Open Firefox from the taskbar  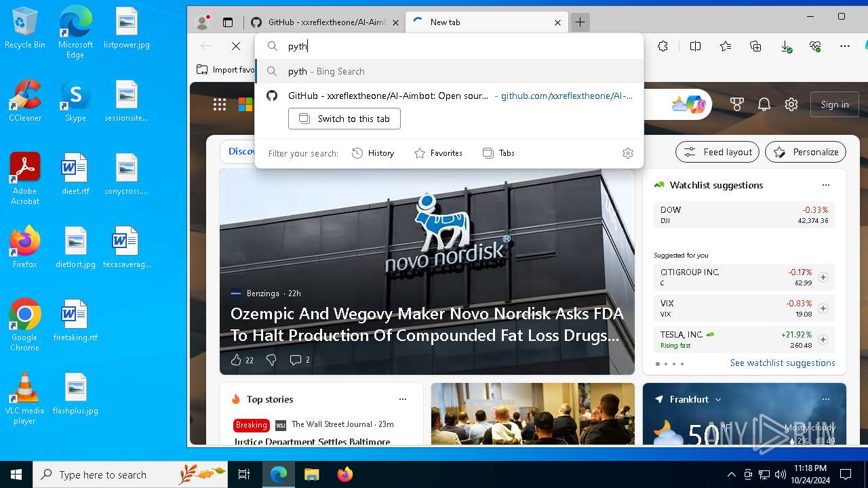click(344, 474)
